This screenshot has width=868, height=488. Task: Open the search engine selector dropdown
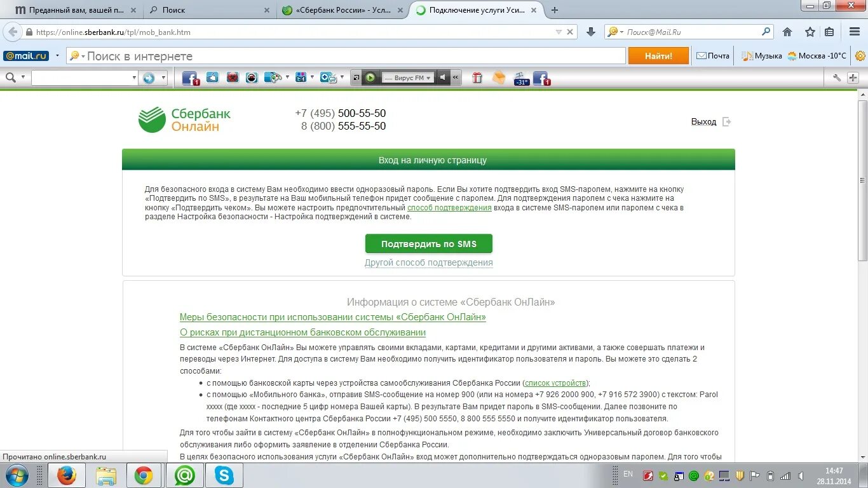pyautogui.click(x=615, y=32)
